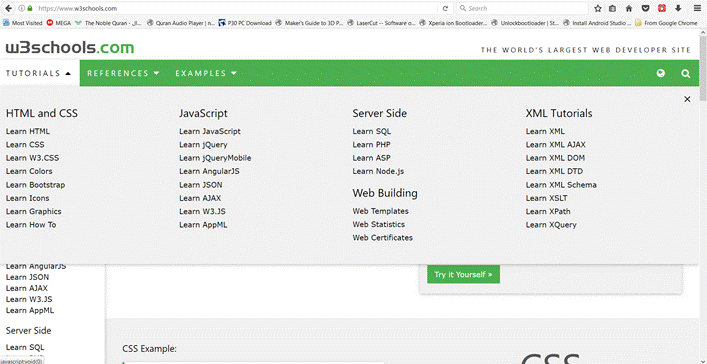Click the Firefox search input field

(522, 8)
